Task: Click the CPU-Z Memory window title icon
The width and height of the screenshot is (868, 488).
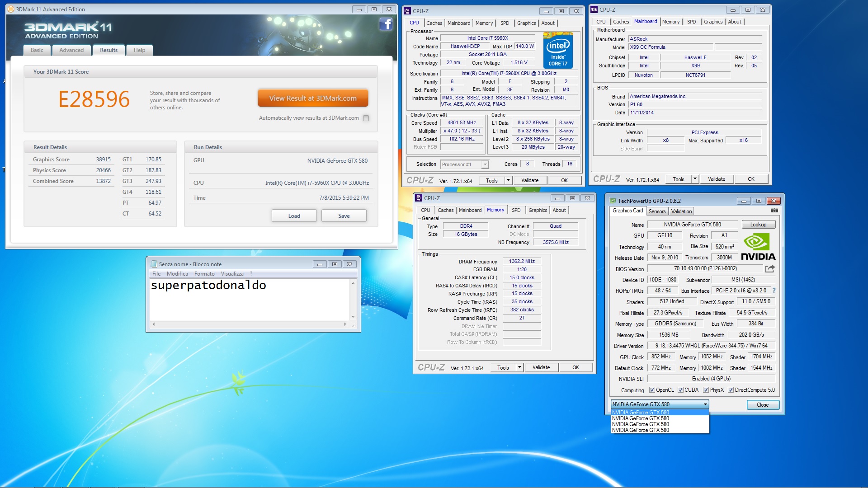Action: click(419, 198)
